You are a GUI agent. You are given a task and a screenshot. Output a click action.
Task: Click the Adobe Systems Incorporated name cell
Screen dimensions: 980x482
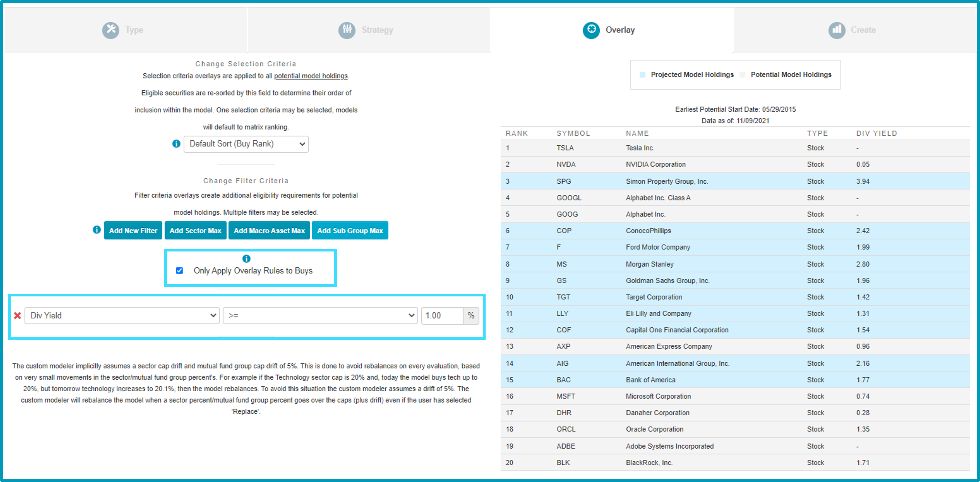(670, 446)
